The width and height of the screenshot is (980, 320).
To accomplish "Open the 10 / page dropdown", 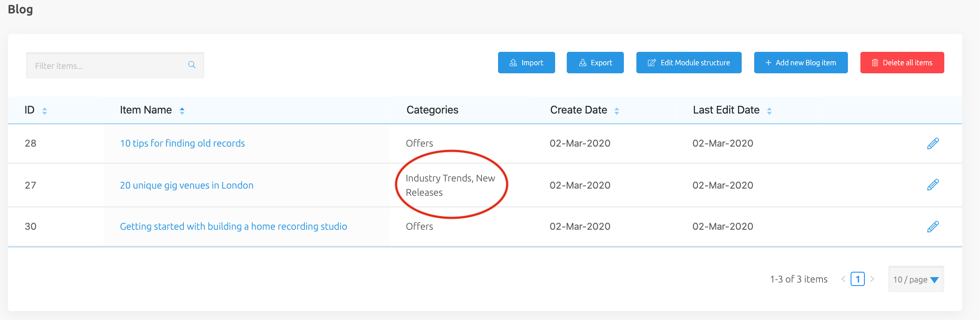I will 916,279.
